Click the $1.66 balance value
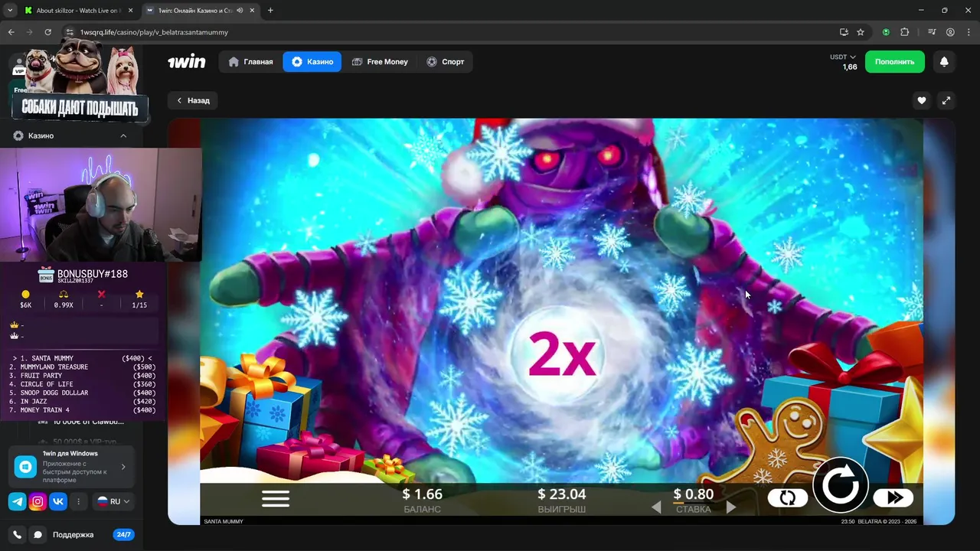This screenshot has height=551, width=980. [x=422, y=494]
